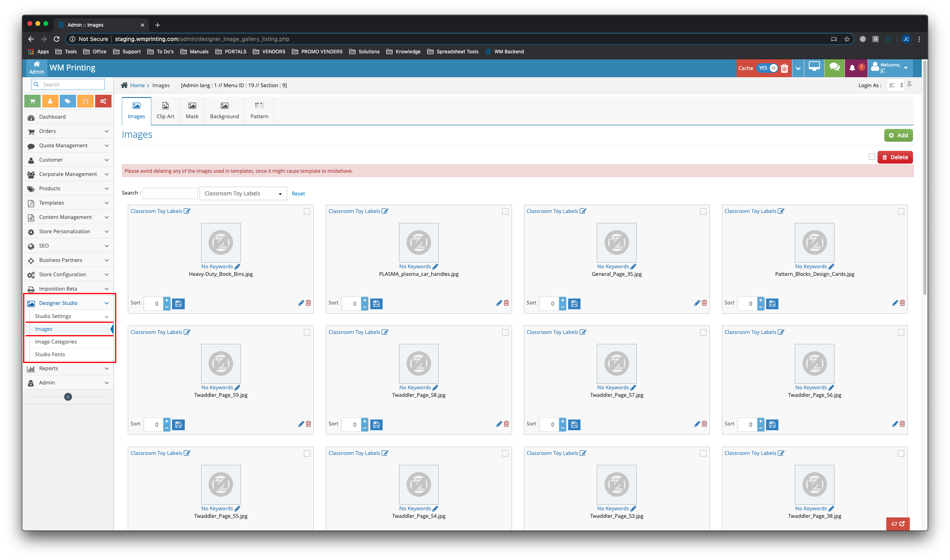Tick the select-all checkbox beside Delete
This screenshot has width=950, height=560.
point(872,157)
